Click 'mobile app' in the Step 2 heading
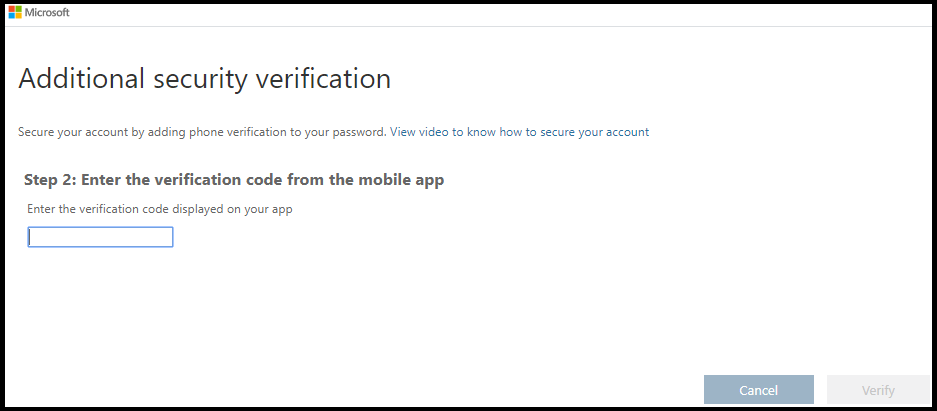The width and height of the screenshot is (937, 411). coord(405,180)
